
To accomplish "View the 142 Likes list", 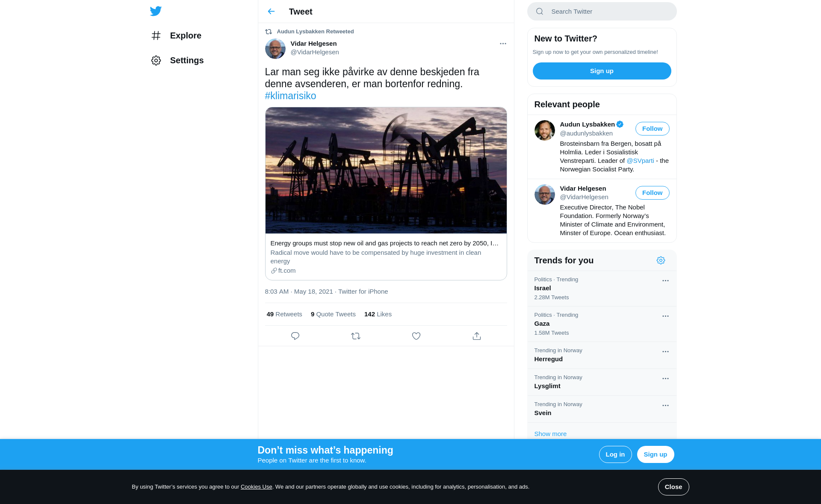I will (378, 314).
